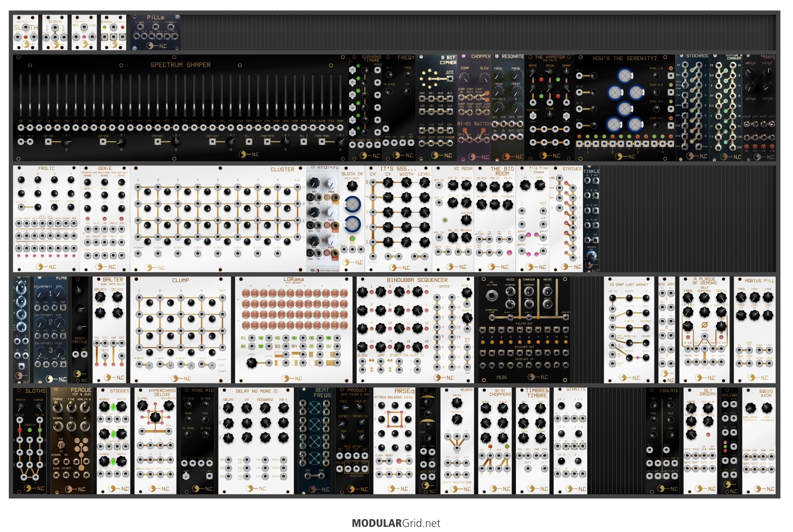This screenshot has width=793, height=532.
Task: Click the 141 band slider in Spectrum Shaper
Action: click(x=84, y=95)
